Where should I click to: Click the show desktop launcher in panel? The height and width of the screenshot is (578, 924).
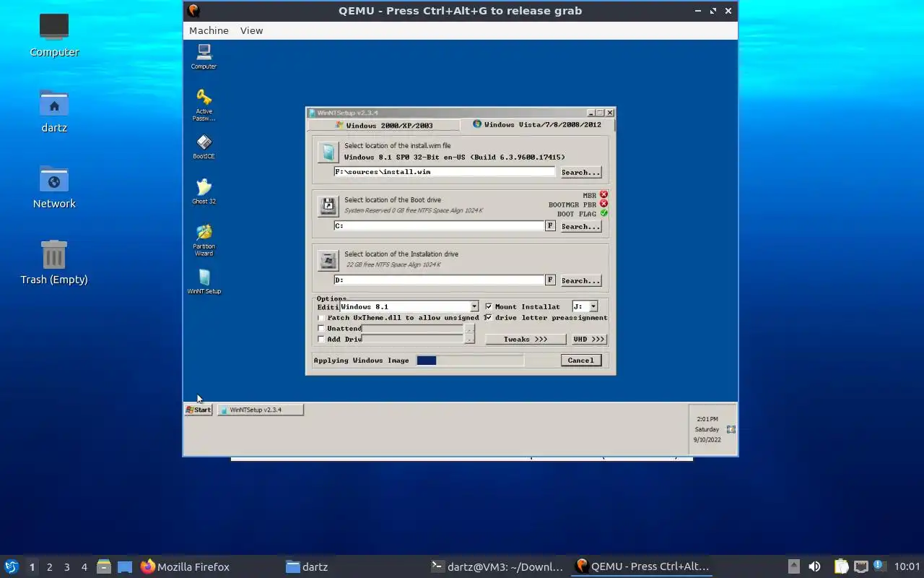[125, 567]
